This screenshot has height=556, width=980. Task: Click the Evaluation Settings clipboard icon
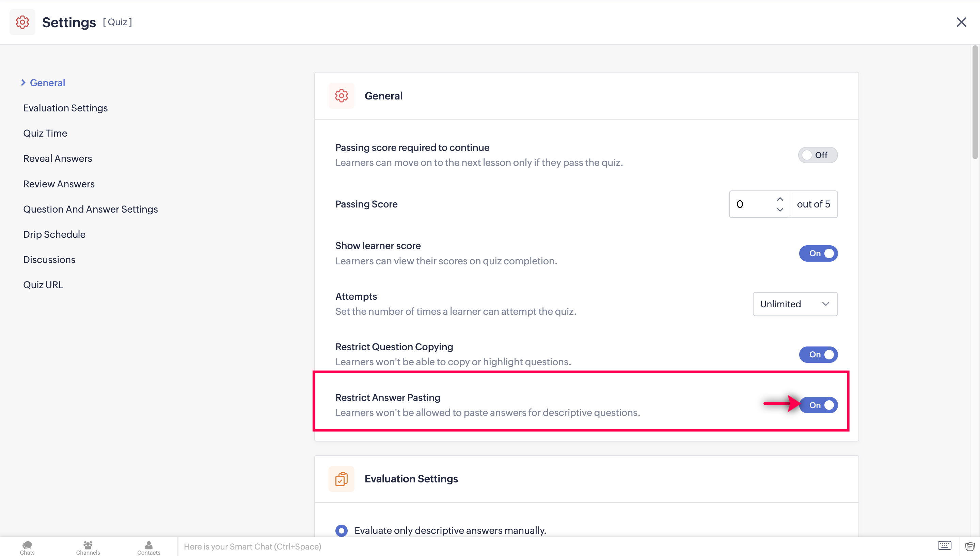(x=341, y=479)
